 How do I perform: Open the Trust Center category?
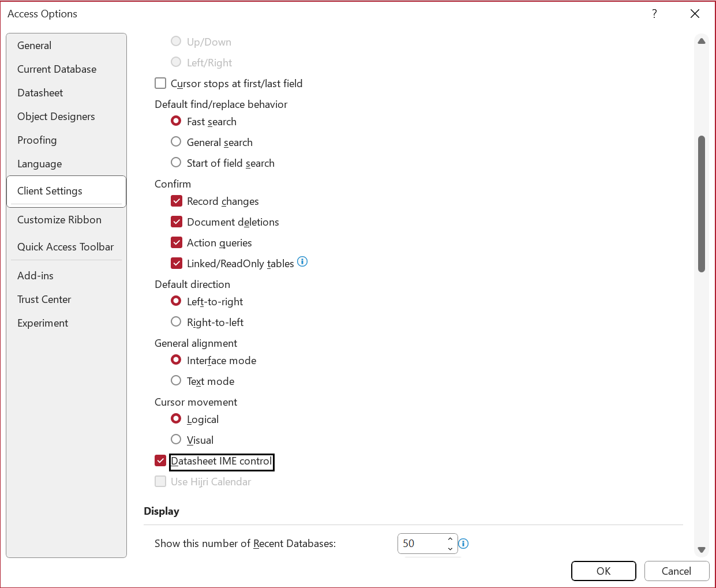(x=66, y=299)
